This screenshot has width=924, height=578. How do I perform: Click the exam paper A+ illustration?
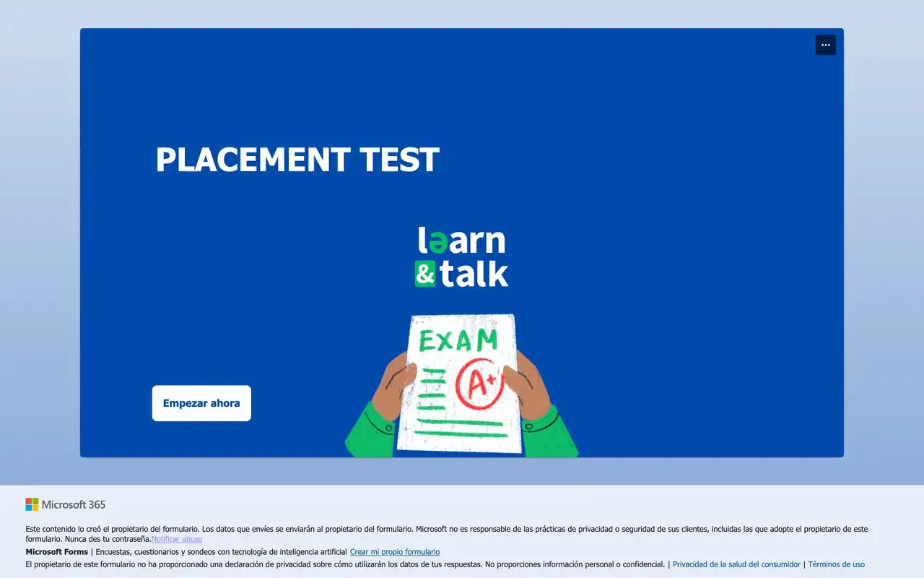[x=462, y=384]
